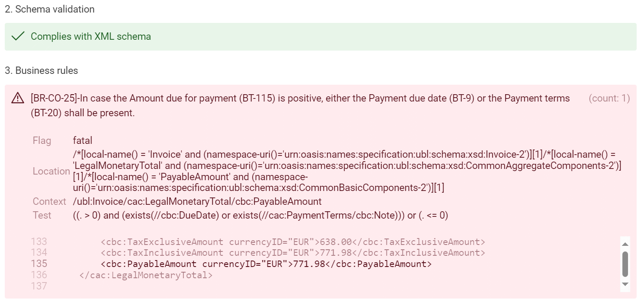Click the "3. Business rules" heading
The width and height of the screenshot is (644, 302).
(41, 71)
